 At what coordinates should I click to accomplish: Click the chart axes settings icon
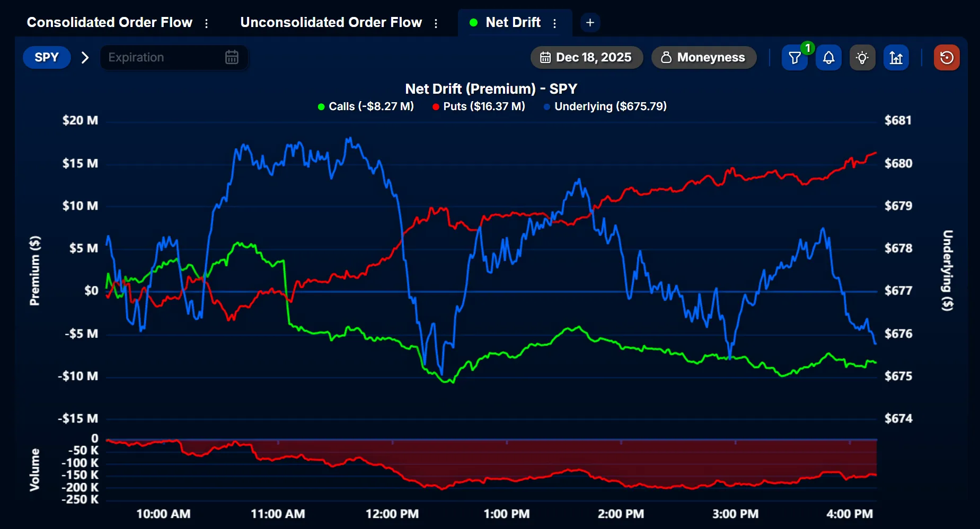(x=896, y=58)
